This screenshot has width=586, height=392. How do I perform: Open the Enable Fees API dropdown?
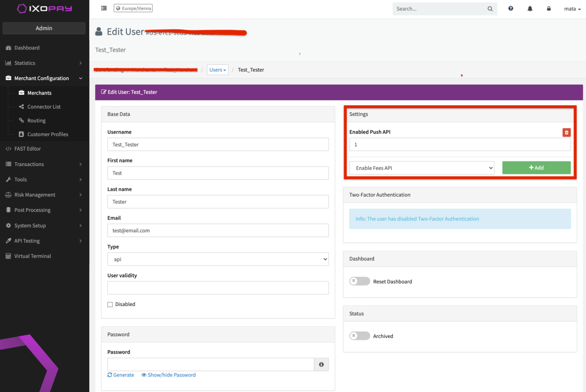tap(422, 168)
